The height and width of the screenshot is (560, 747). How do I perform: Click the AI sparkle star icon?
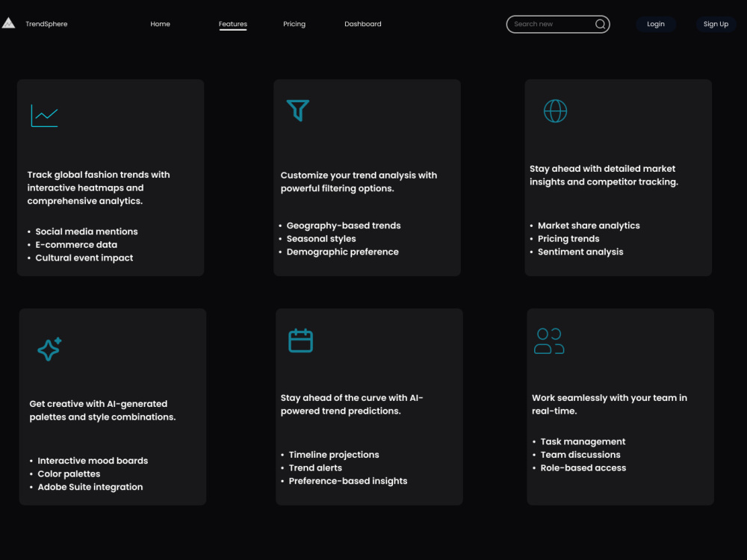[50, 349]
